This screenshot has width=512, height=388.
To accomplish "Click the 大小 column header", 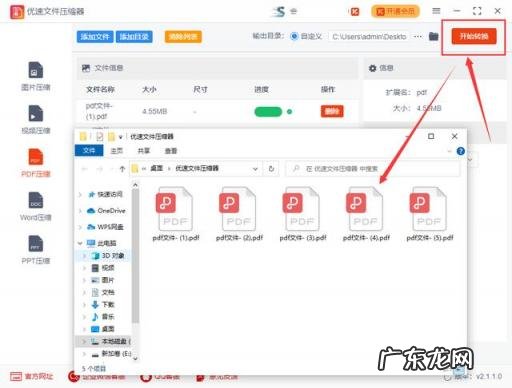I will [149, 89].
